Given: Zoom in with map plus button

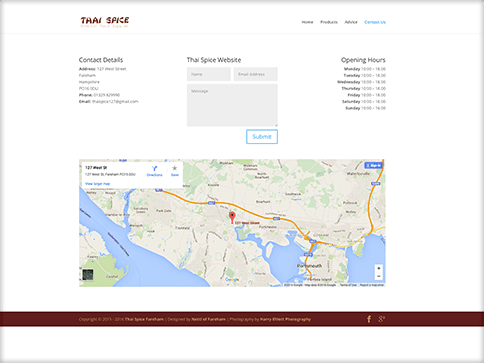Looking at the screenshot, I should (378, 268).
